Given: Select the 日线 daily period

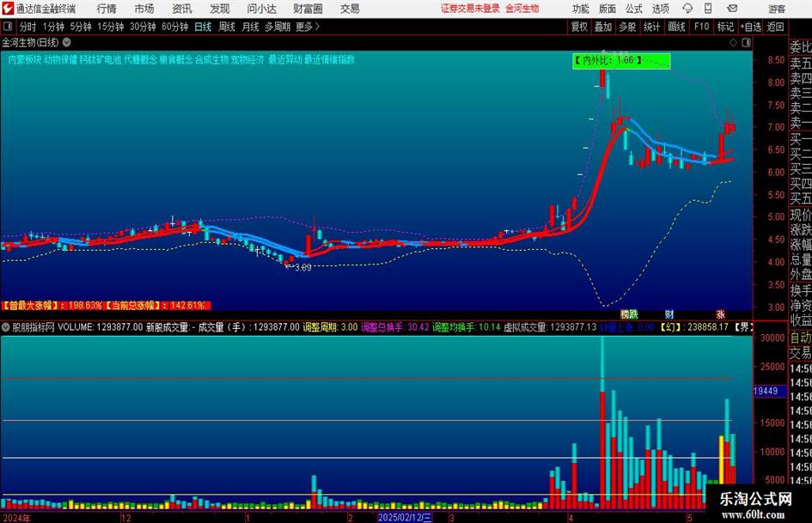Looking at the screenshot, I should pos(203,27).
